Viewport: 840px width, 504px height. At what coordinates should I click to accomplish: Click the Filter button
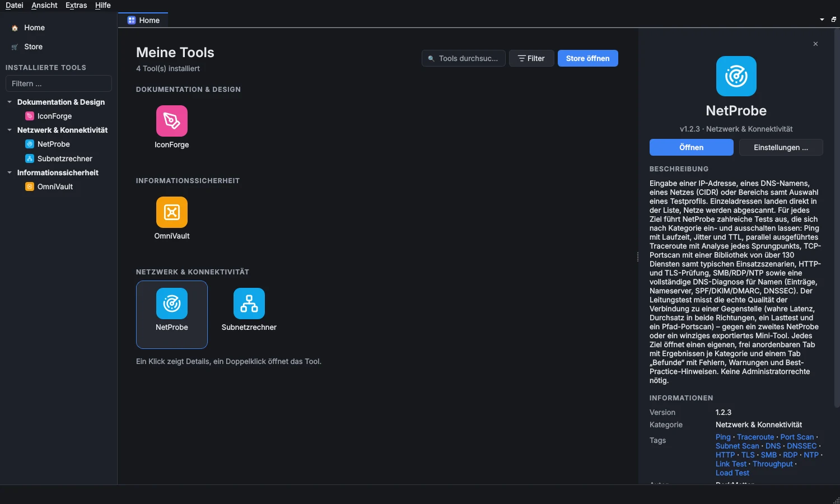(531, 58)
